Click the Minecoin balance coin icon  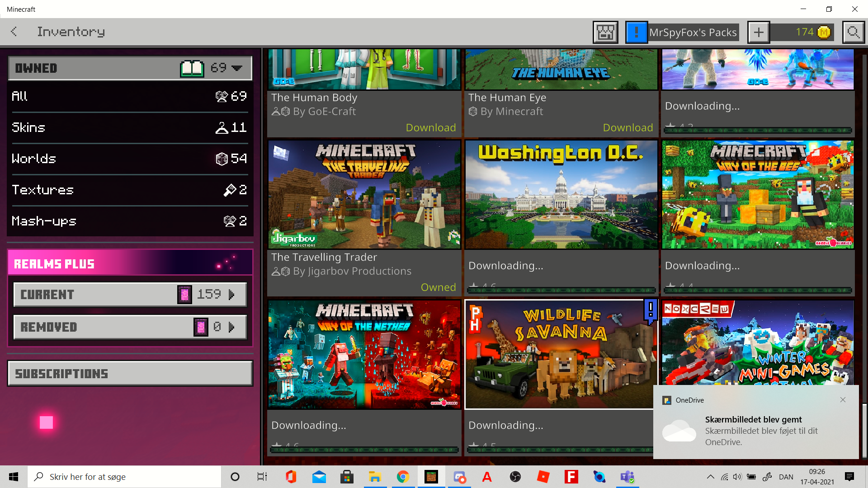pyautogui.click(x=824, y=33)
